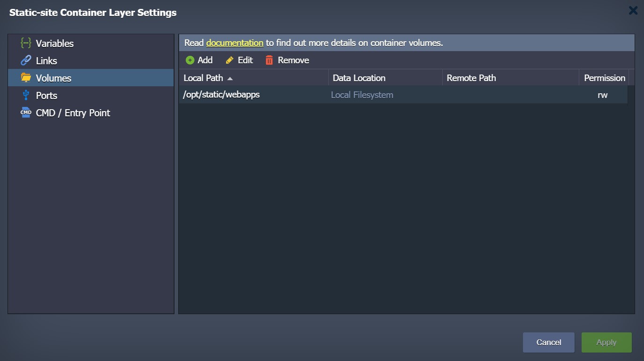Click the CMD file icon
Image resolution: width=644 pixels, height=361 pixels.
coord(26,113)
